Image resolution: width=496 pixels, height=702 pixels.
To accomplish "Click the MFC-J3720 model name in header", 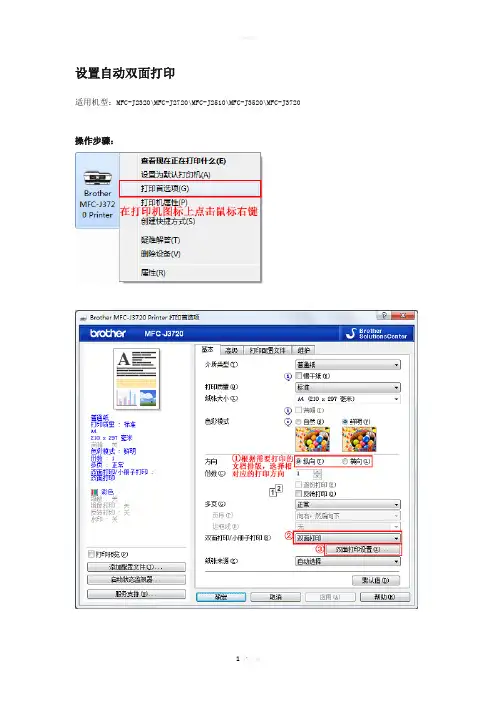I will pyautogui.click(x=164, y=334).
